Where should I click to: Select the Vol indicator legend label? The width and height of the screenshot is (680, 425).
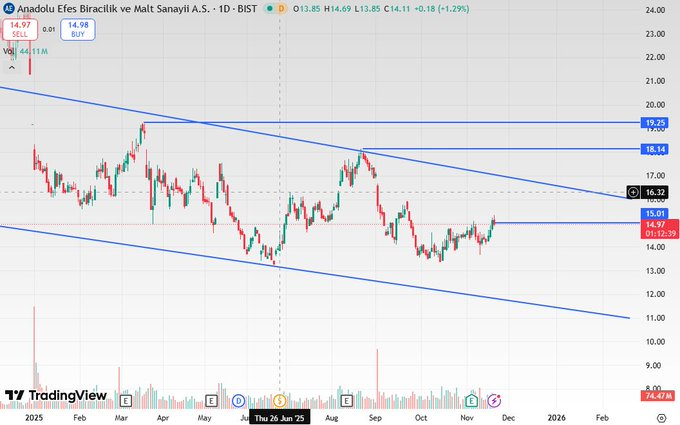coord(9,51)
